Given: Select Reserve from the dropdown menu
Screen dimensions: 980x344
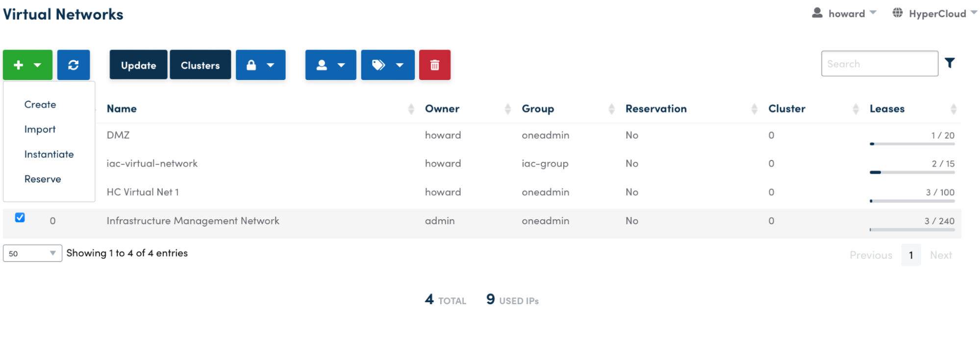Looking at the screenshot, I should [x=43, y=179].
